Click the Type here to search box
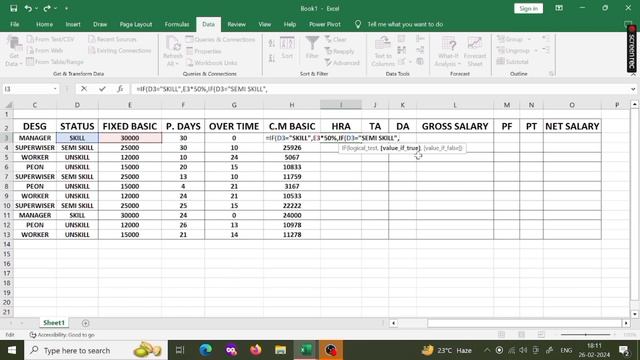The width and height of the screenshot is (640, 360). [x=96, y=350]
